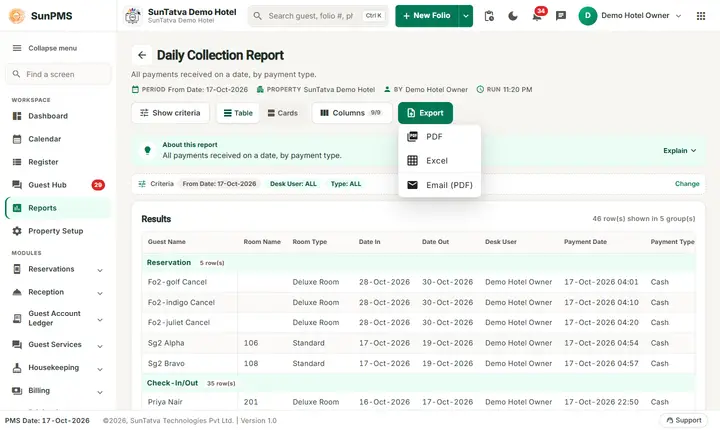The width and height of the screenshot is (720, 430).
Task: Open the chat messages icon in header
Action: [561, 16]
